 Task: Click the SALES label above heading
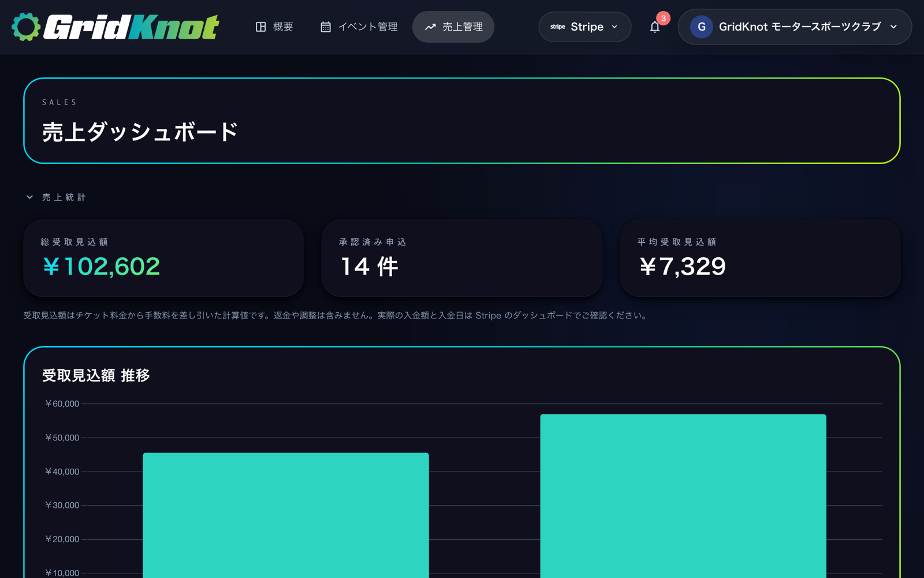click(59, 102)
